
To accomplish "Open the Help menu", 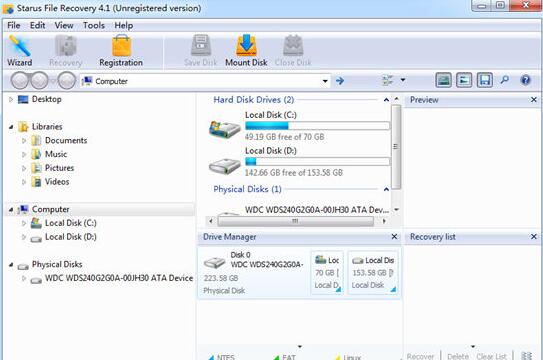I will coord(124,26).
